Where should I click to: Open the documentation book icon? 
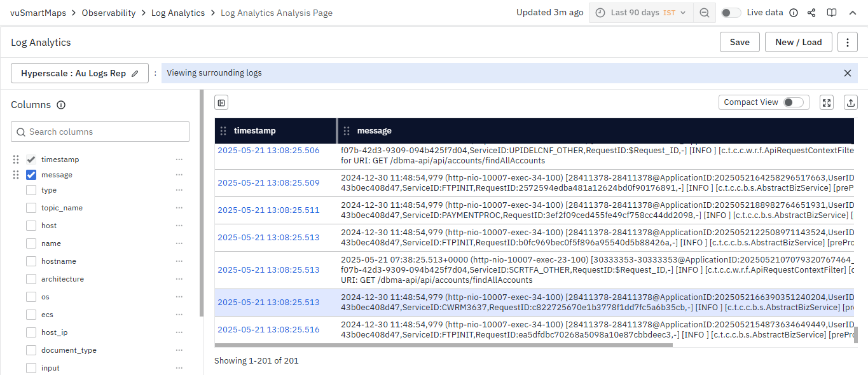point(831,13)
